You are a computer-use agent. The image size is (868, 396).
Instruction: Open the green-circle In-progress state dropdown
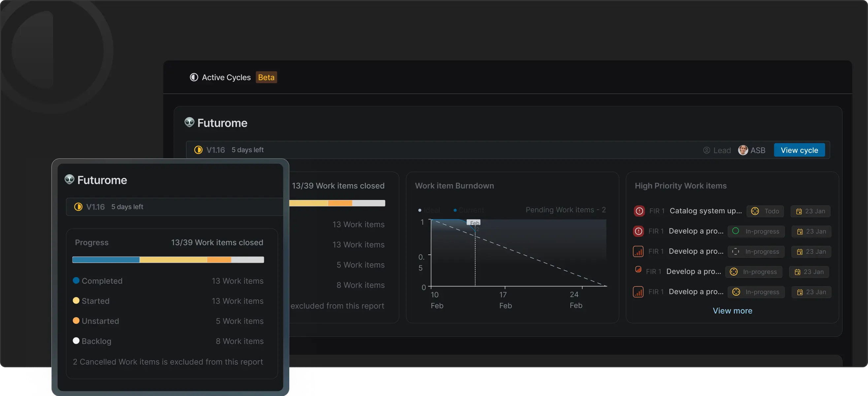coord(756,231)
